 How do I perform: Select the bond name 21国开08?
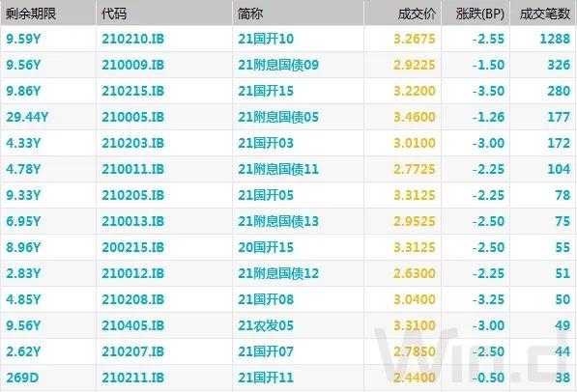pos(266,300)
